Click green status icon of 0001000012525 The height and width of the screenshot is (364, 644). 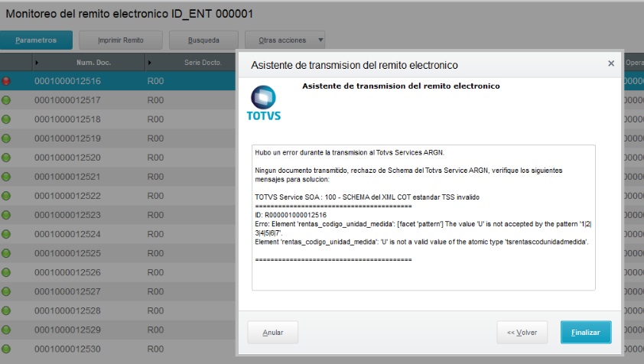click(x=6, y=253)
